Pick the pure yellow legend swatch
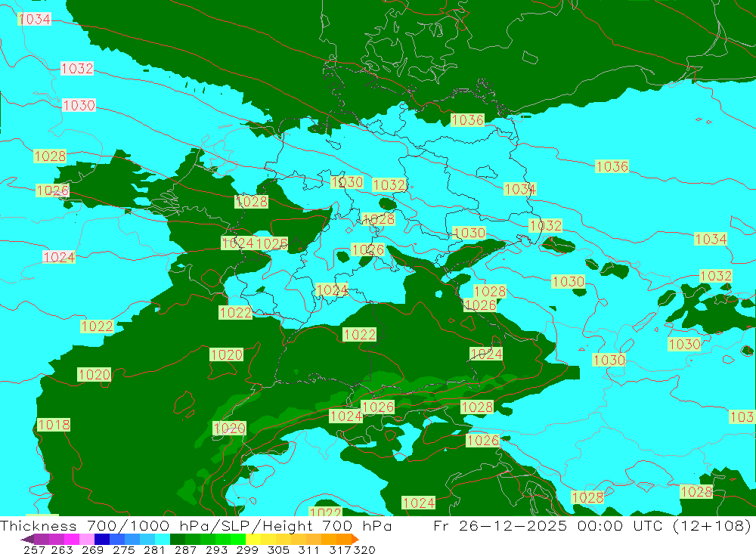This screenshot has height=554, width=756. (253, 539)
